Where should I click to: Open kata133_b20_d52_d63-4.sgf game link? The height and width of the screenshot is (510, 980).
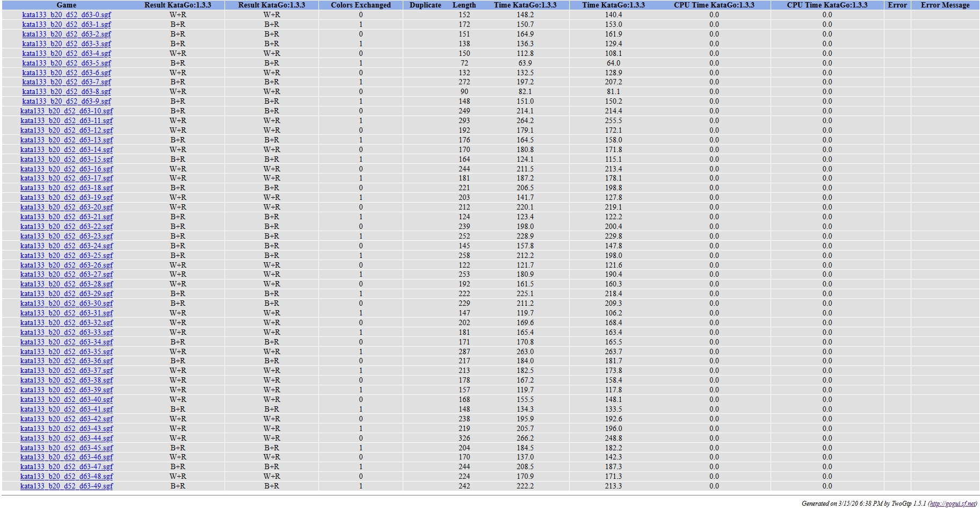coord(67,54)
